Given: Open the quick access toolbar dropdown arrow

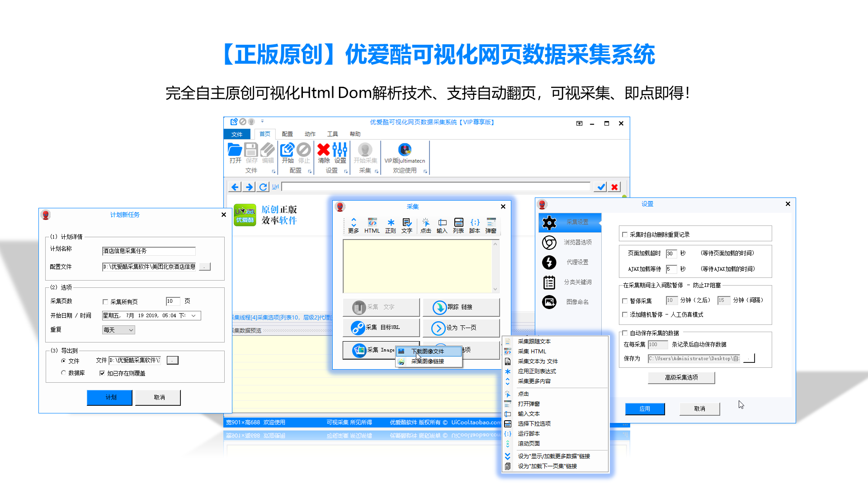Looking at the screenshot, I should 262,121.
